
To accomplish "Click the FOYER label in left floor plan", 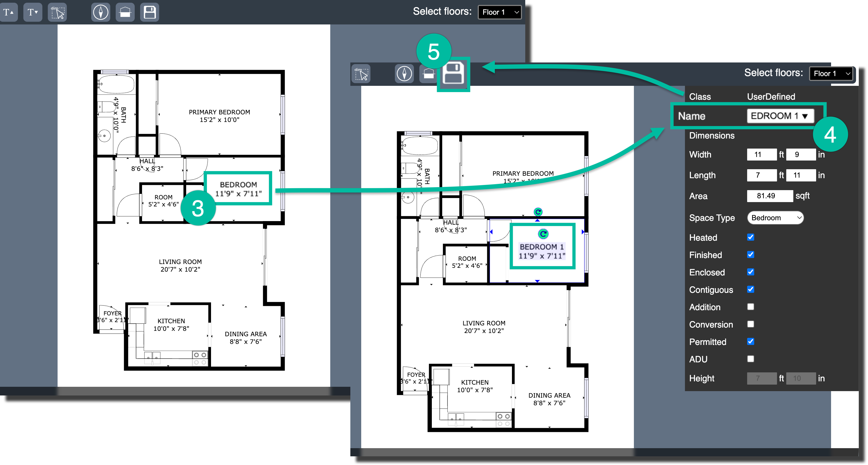I will pyautogui.click(x=112, y=316).
